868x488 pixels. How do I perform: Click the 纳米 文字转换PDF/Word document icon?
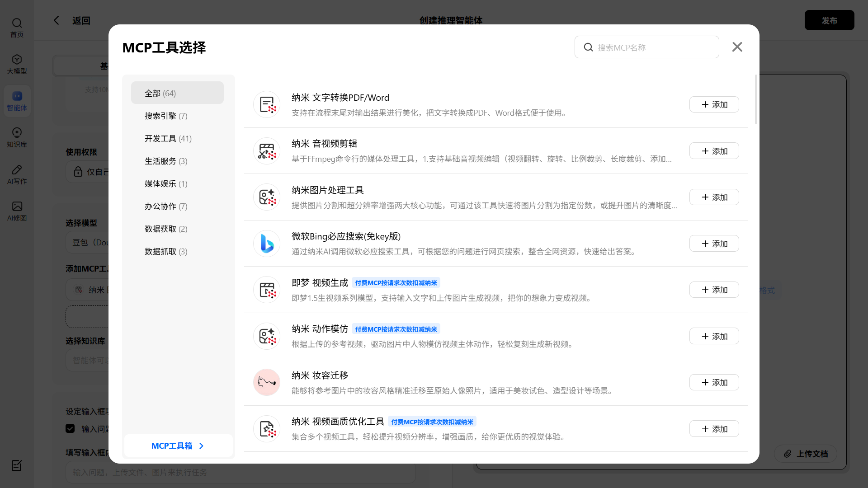tap(267, 105)
